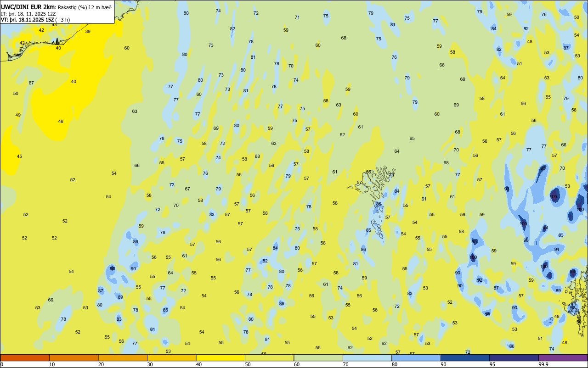Click the dark blue 90–95 legend segment
The height and width of the screenshot is (368, 588).
click(x=465, y=357)
